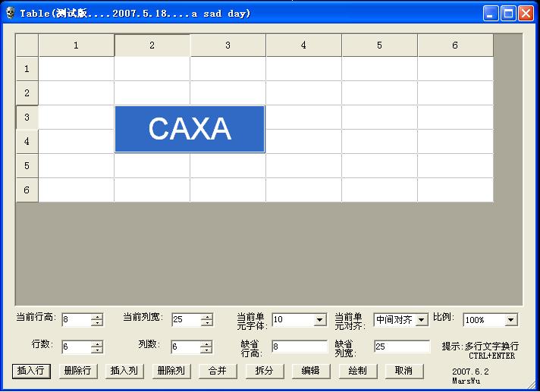This screenshot has width=540, height=392.
Task: Click the 删除行 button
Action: [78, 371]
